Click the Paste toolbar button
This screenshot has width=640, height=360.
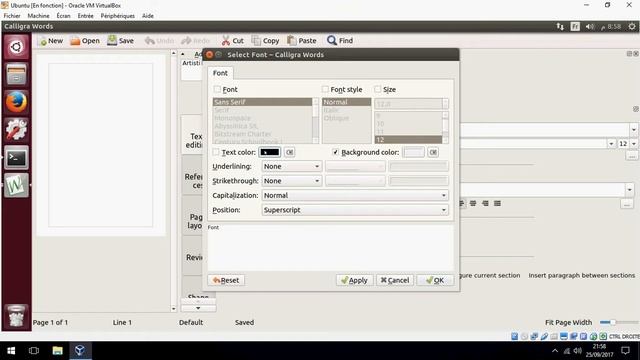302,41
